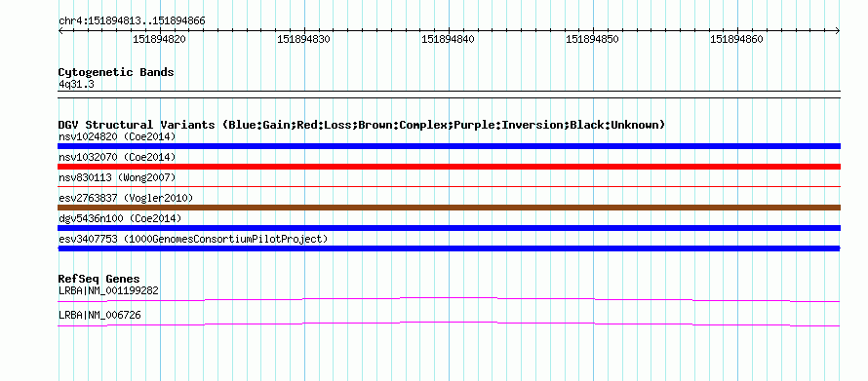
Task: Open esv3407753 1000GenomesConsortiumPilotProject label
Action: pos(193,239)
